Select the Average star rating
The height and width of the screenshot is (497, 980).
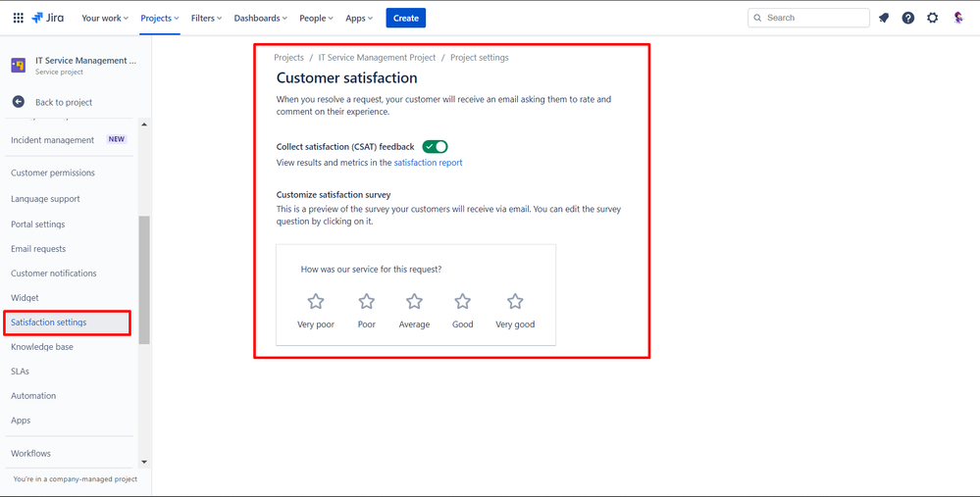click(414, 302)
